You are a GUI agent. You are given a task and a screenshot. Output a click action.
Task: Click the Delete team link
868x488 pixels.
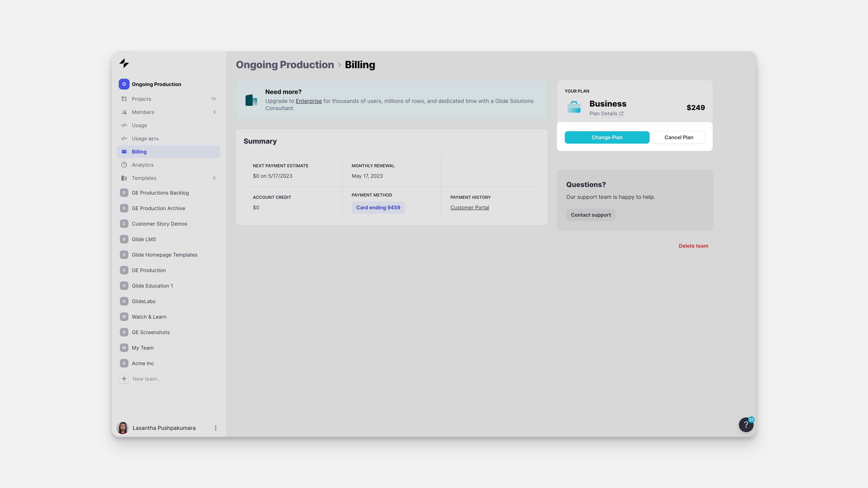[693, 246]
